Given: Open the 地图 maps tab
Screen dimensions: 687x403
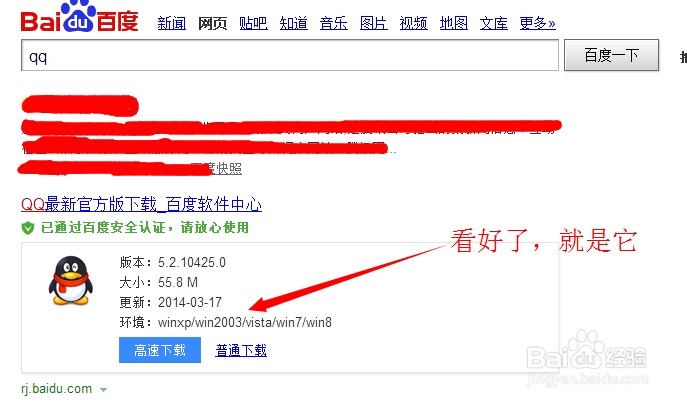Looking at the screenshot, I should [453, 23].
